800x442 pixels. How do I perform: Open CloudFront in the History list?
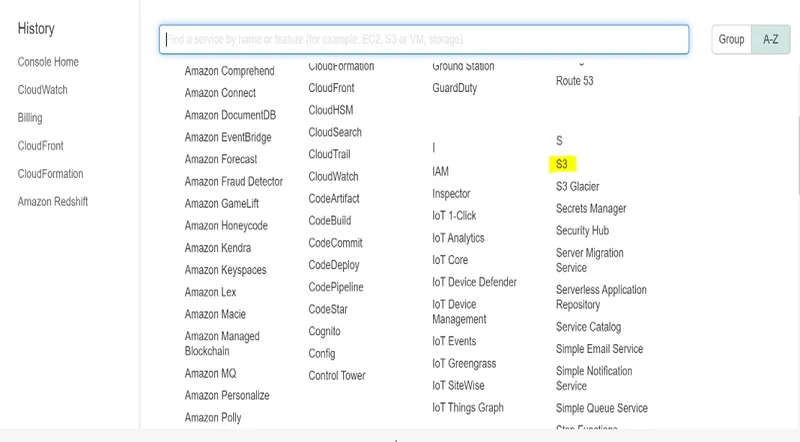[40, 146]
